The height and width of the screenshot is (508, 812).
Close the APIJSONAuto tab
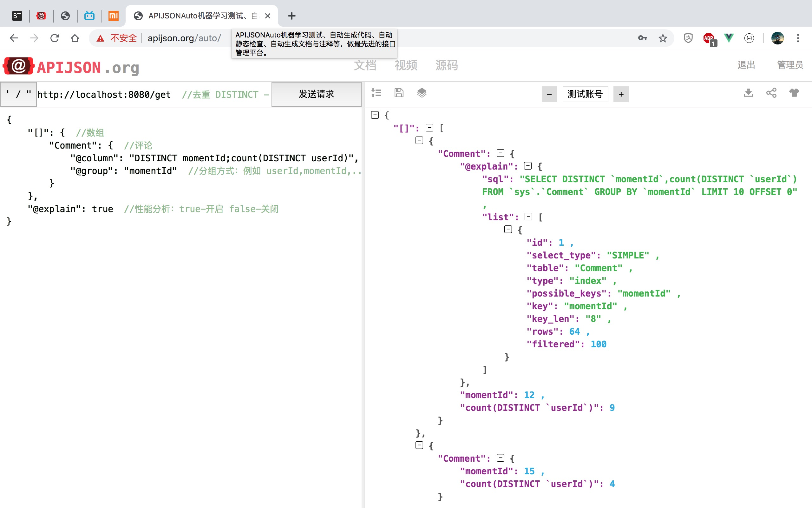[267, 16]
